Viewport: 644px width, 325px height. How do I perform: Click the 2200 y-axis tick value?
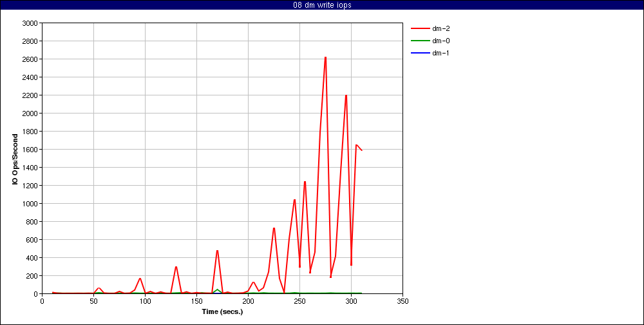coord(30,95)
